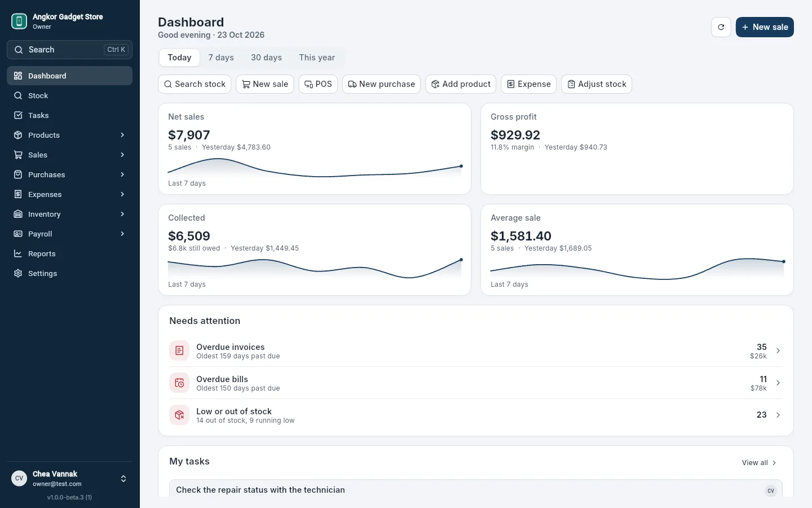Click the Overdue invoices document icon
812x508 pixels.
[x=179, y=351]
